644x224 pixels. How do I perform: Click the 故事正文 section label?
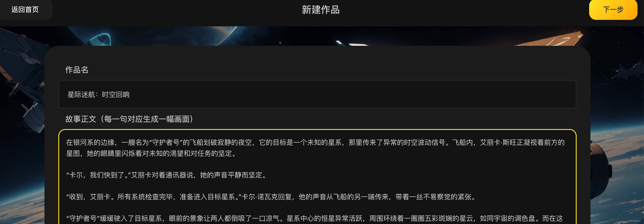pyautogui.click(x=129, y=119)
